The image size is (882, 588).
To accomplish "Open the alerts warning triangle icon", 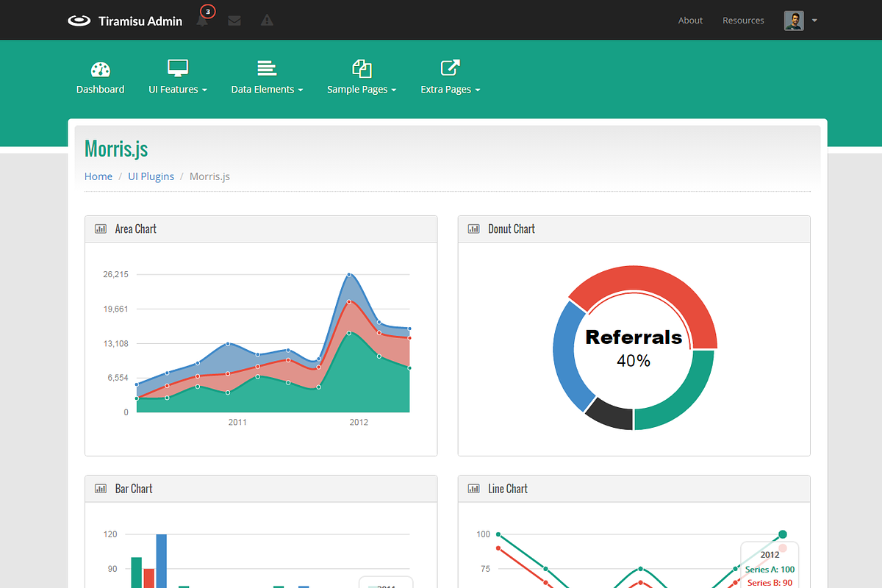I will (x=267, y=21).
